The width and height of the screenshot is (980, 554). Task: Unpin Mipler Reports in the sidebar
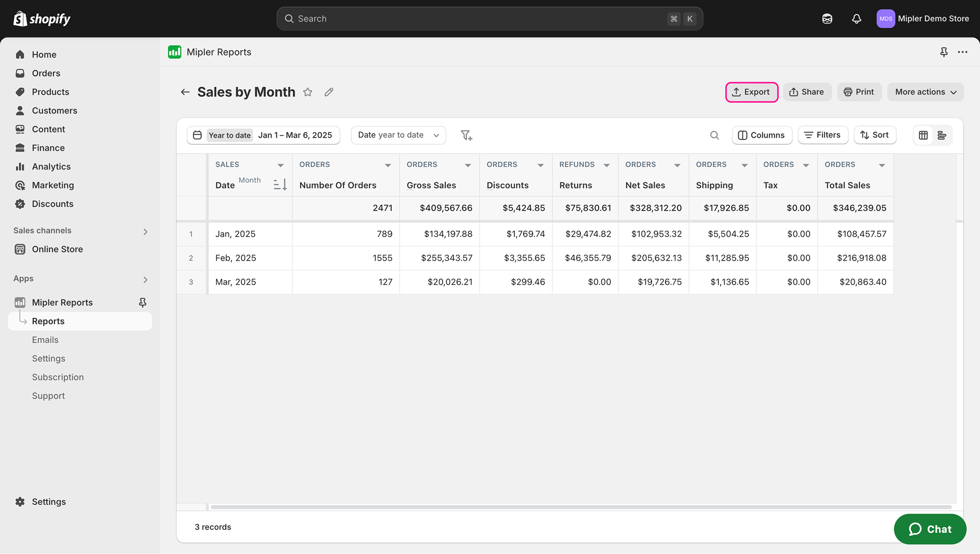coord(142,303)
